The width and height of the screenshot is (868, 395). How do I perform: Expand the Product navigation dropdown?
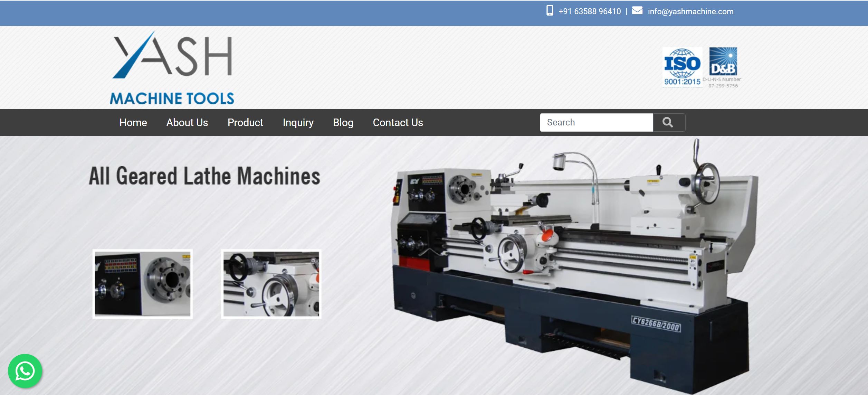(x=245, y=122)
